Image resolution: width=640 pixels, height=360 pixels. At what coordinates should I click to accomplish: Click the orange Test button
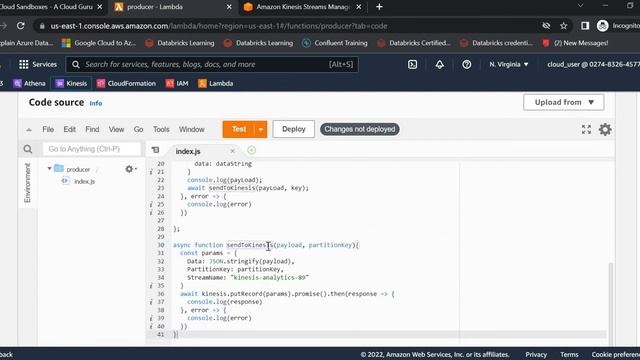click(239, 129)
